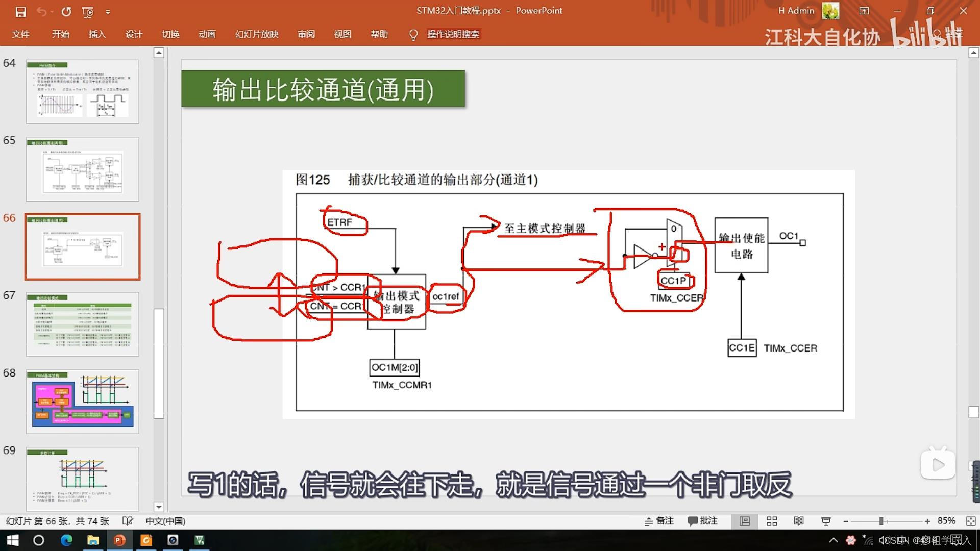This screenshot has height=551, width=980.
Task: Toggle Normal view button in the status bar
Action: (x=745, y=521)
